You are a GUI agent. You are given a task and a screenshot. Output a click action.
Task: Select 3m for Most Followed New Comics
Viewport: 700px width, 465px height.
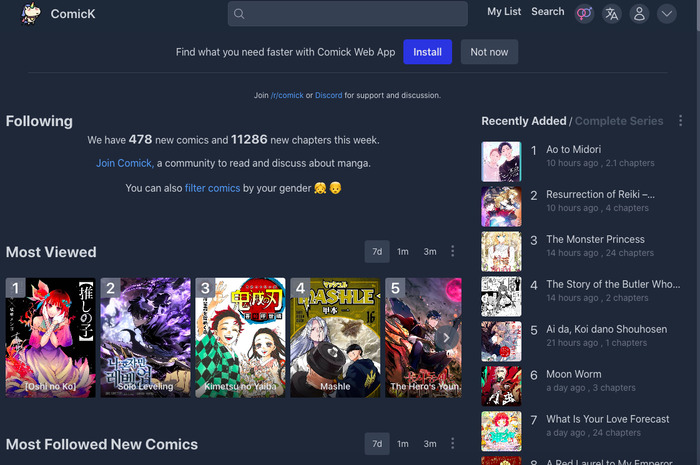(x=430, y=444)
